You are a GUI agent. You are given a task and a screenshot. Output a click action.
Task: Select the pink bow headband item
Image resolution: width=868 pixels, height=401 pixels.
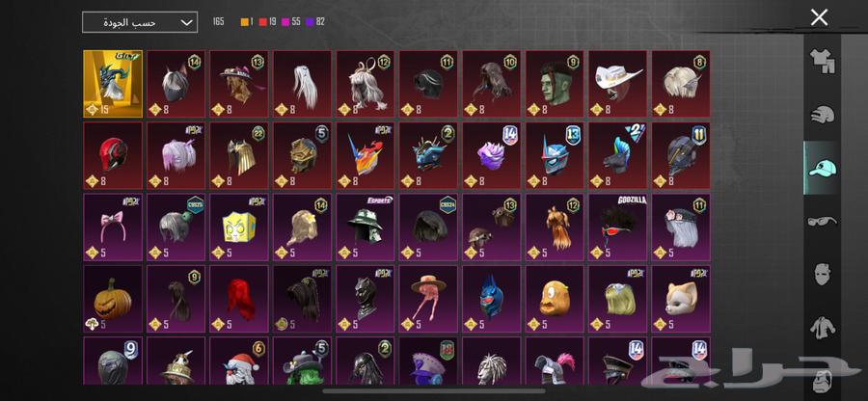(x=113, y=227)
